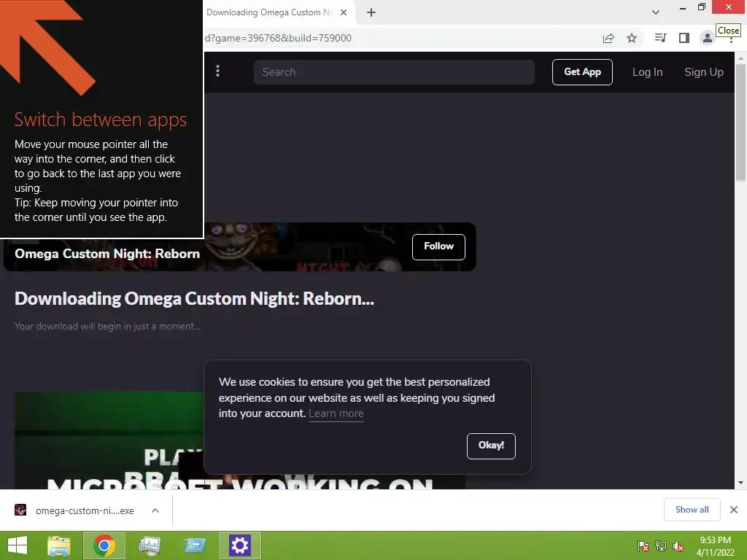Open the muted volume tray icon
Viewport: 747px width, 560px height.
click(678, 546)
